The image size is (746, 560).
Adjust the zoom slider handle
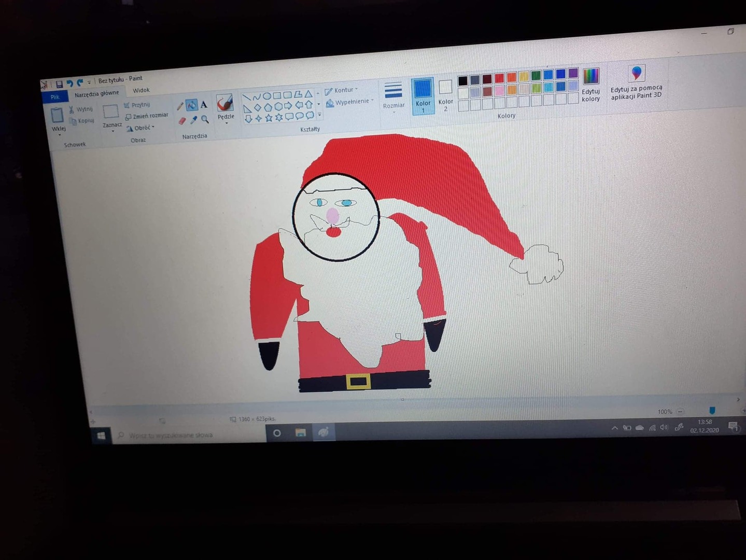[712, 410]
